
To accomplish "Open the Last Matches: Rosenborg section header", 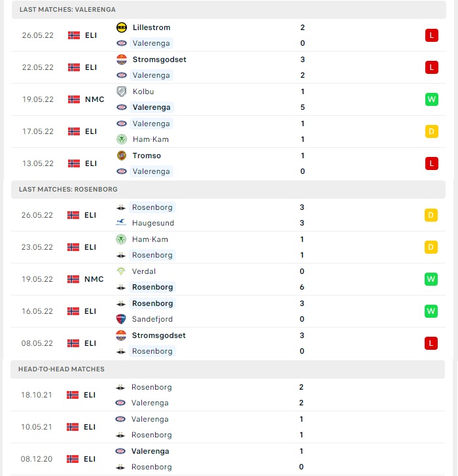I will pos(228,190).
